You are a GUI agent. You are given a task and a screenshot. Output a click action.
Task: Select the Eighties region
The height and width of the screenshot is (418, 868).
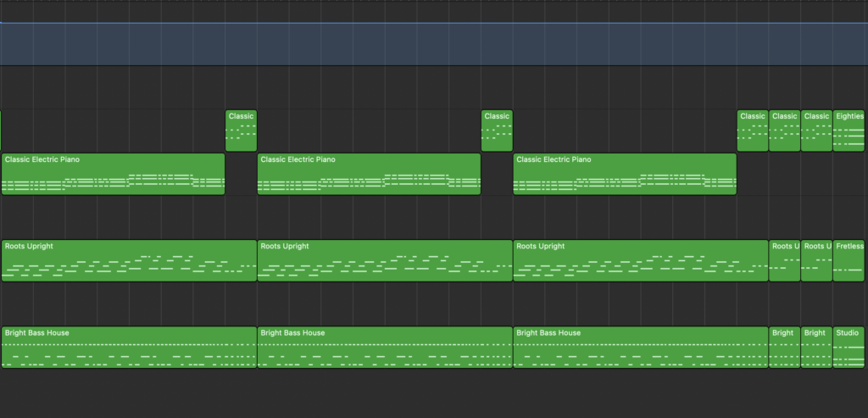point(849,131)
